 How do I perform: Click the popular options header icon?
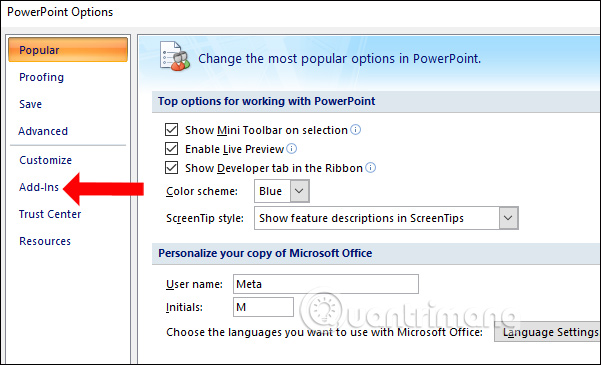pyautogui.click(x=175, y=56)
